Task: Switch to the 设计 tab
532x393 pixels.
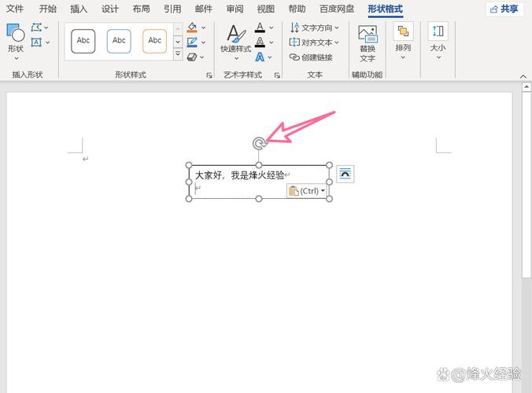Action: tap(110, 9)
